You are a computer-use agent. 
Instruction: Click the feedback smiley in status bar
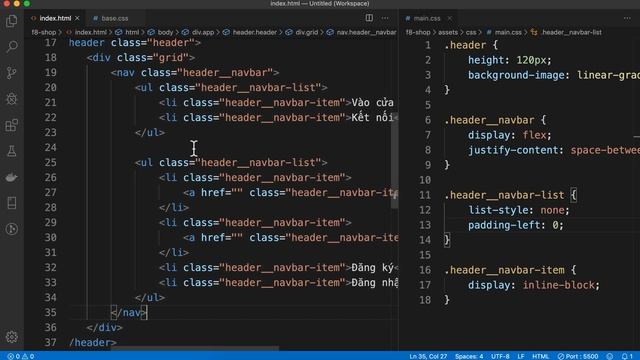coord(610,356)
